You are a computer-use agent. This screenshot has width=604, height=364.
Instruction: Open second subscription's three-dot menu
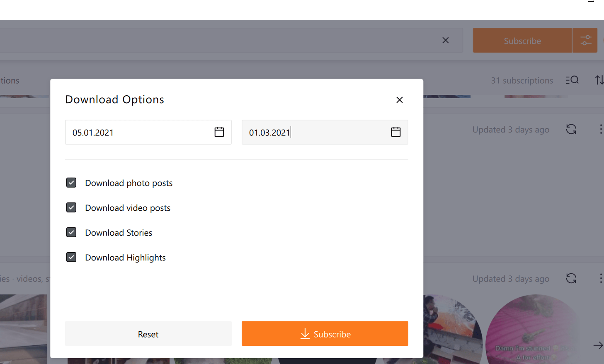click(x=600, y=278)
